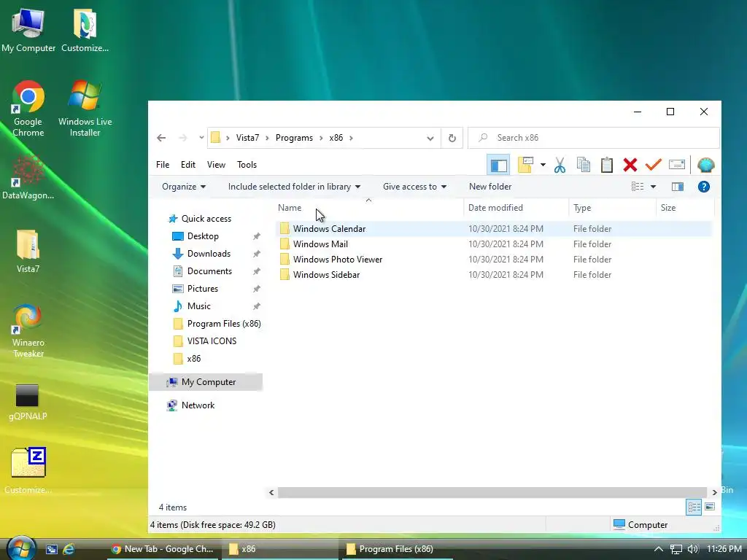
Task: Open the Tools menu
Action: tap(247, 165)
